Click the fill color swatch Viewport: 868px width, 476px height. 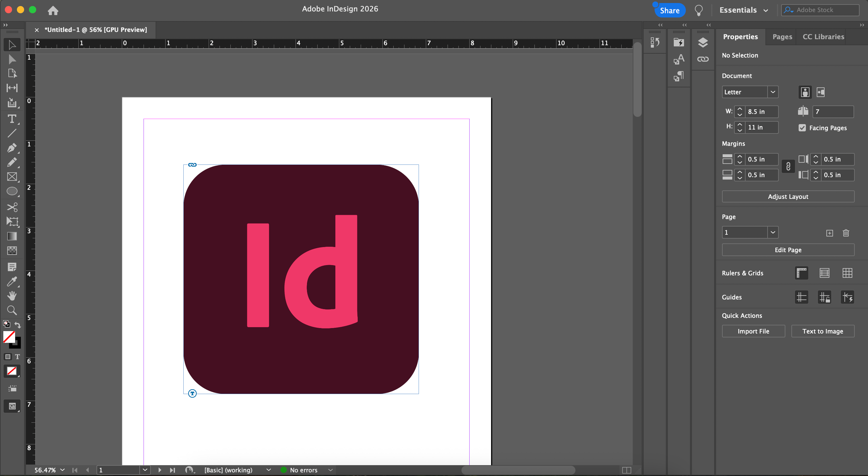(x=9, y=336)
